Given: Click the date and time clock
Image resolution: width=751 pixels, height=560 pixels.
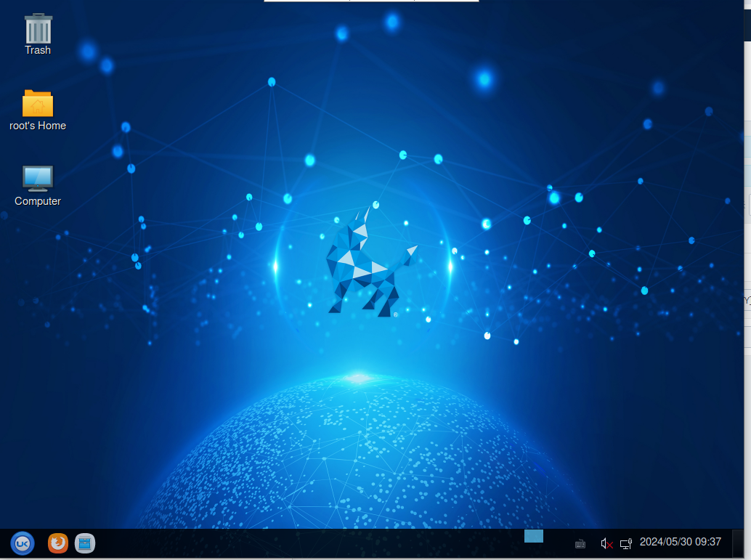Looking at the screenshot, I should pos(680,542).
